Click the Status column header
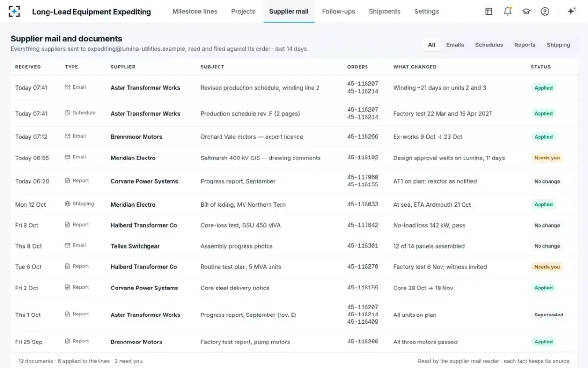The image size is (588, 368). (x=541, y=67)
